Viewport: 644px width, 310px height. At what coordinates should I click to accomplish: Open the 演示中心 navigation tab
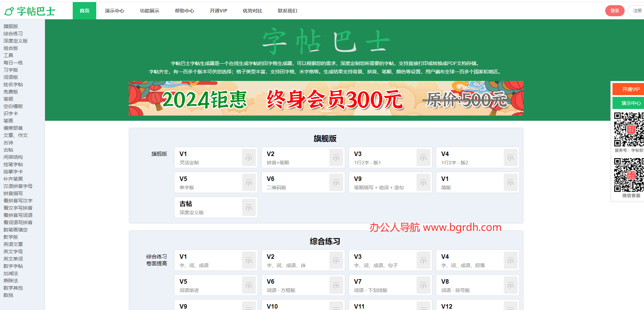tap(114, 11)
